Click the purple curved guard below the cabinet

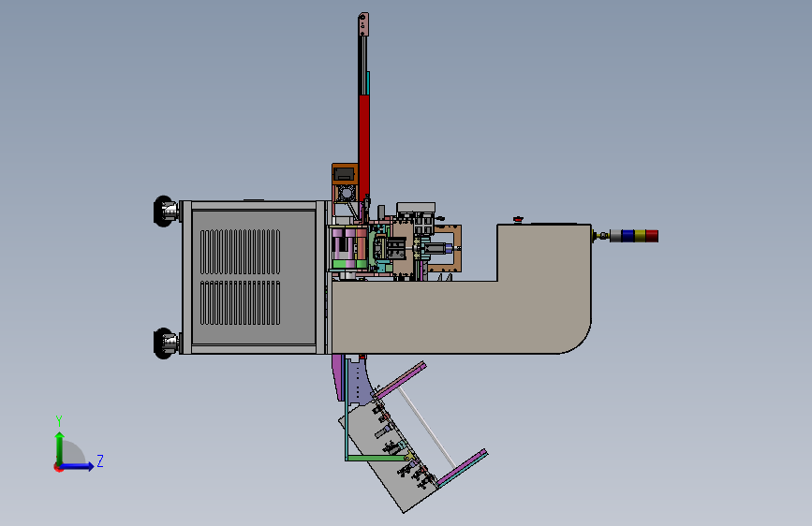(x=338, y=378)
